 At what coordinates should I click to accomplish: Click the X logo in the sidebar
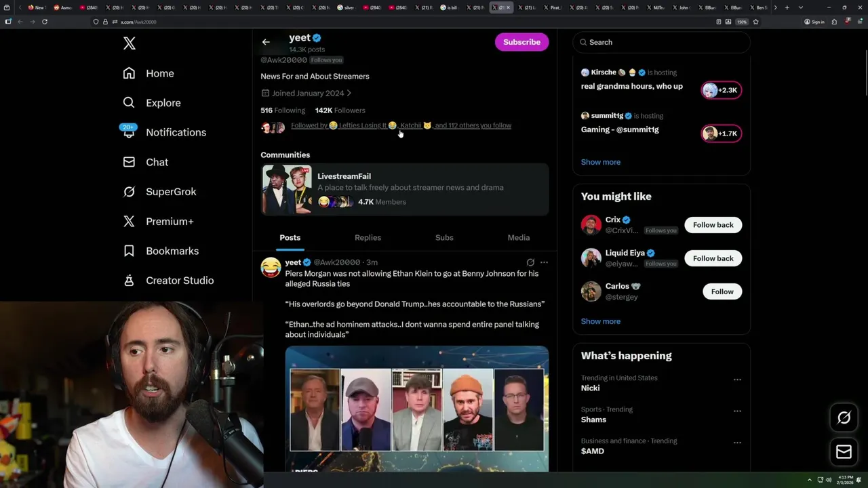coord(130,44)
